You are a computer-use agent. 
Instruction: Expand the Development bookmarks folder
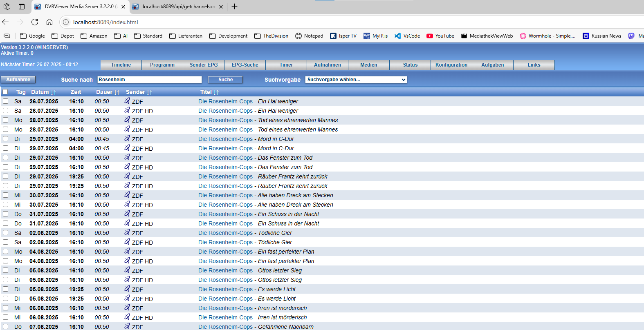pos(228,36)
